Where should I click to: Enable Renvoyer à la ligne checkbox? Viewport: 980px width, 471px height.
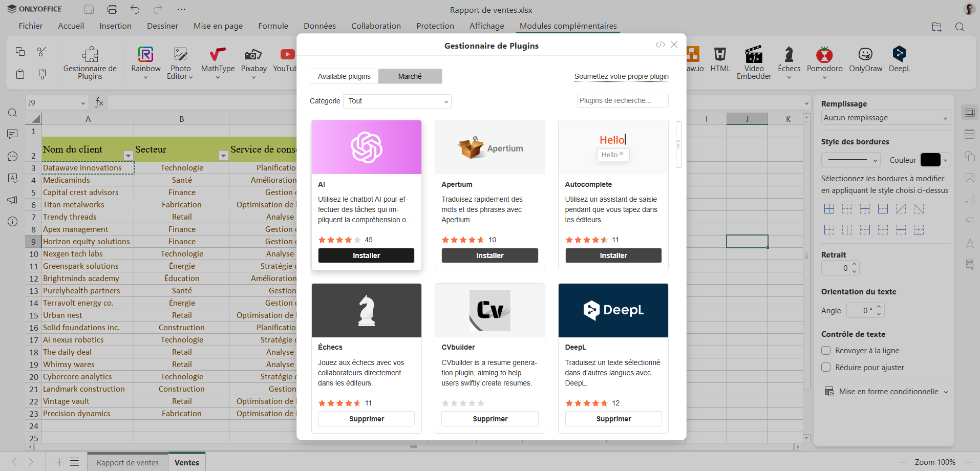coord(826,351)
